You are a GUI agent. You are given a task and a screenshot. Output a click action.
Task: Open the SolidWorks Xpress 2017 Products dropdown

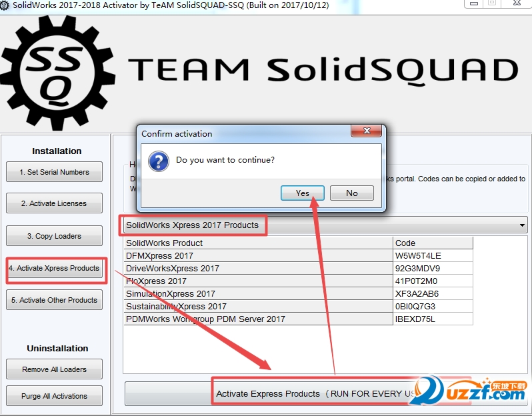[325, 225]
